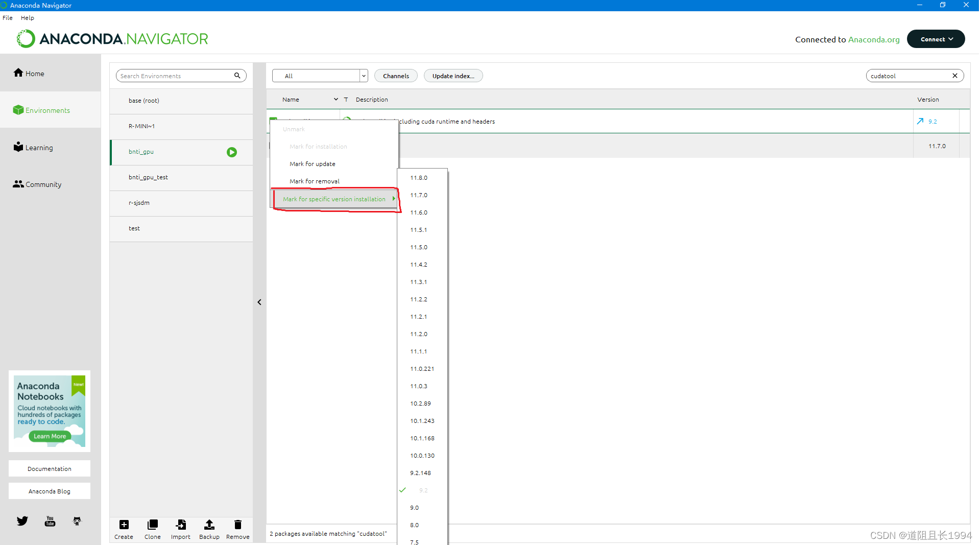Choose version 10.1.168
The image size is (980, 545).
click(422, 438)
